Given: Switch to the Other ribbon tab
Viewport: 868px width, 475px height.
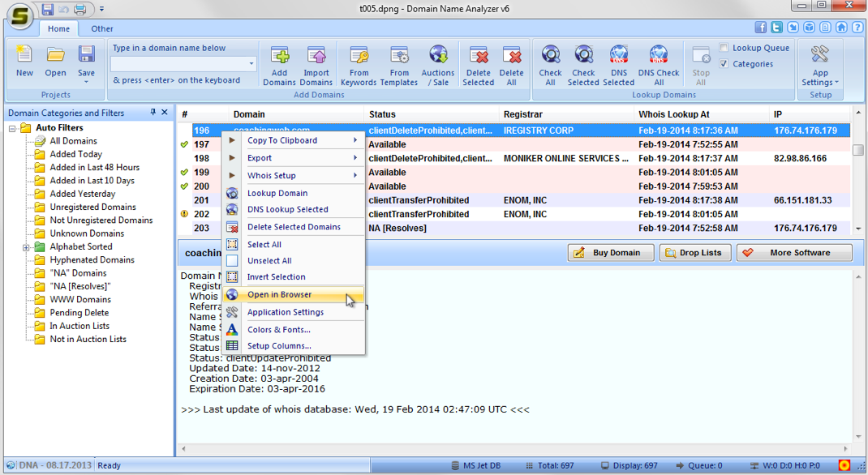Looking at the screenshot, I should (102, 28).
